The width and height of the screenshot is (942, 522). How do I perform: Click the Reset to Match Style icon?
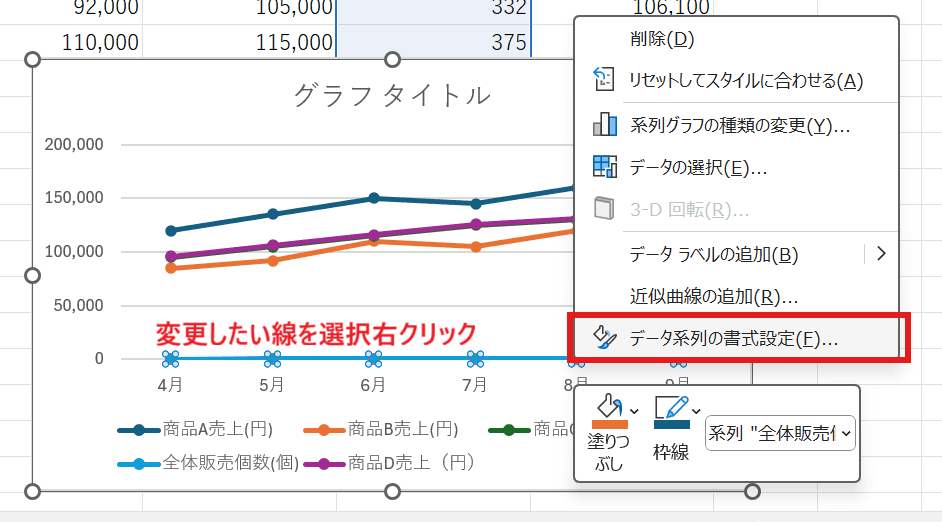tap(604, 80)
